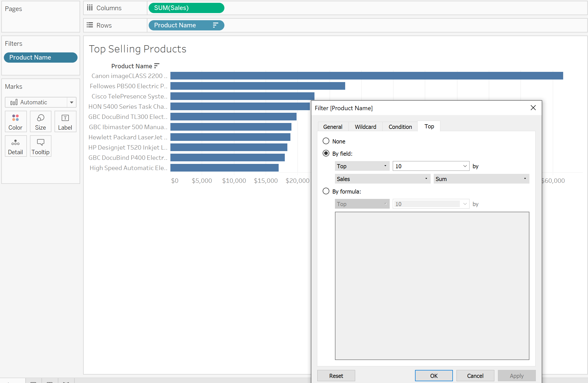The width and height of the screenshot is (588, 383).
Task: Open the Sales field dropdown
Action: (382, 179)
